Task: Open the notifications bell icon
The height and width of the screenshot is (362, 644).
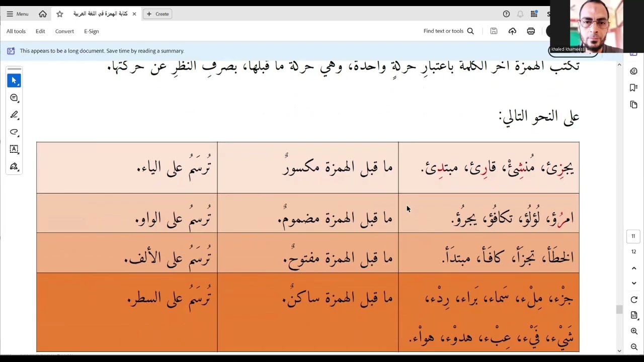Action: coord(520,14)
